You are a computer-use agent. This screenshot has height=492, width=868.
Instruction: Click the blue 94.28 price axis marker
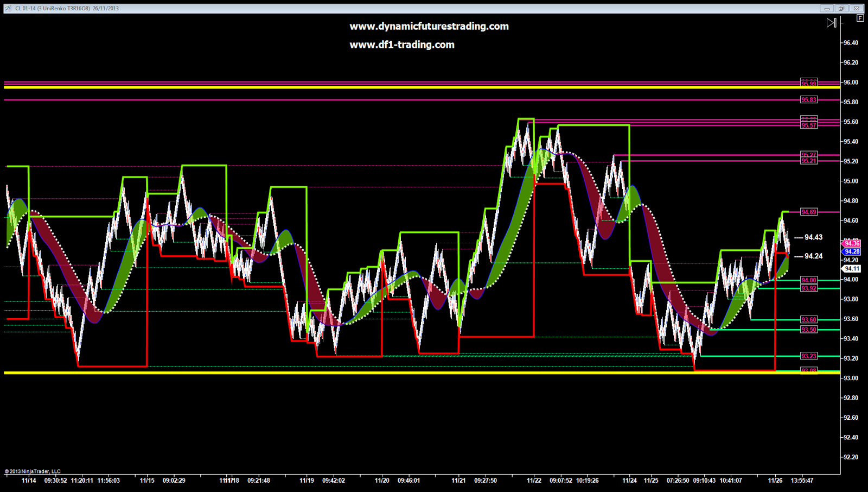[852, 251]
